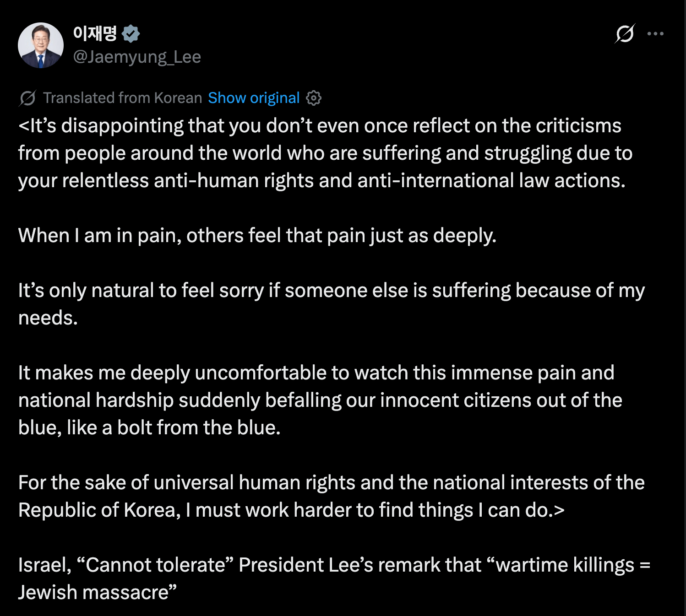Click the paragraph "It makes me deeply uncomfortable"
Image resolution: width=686 pixels, height=616 pixels.
tap(316, 373)
